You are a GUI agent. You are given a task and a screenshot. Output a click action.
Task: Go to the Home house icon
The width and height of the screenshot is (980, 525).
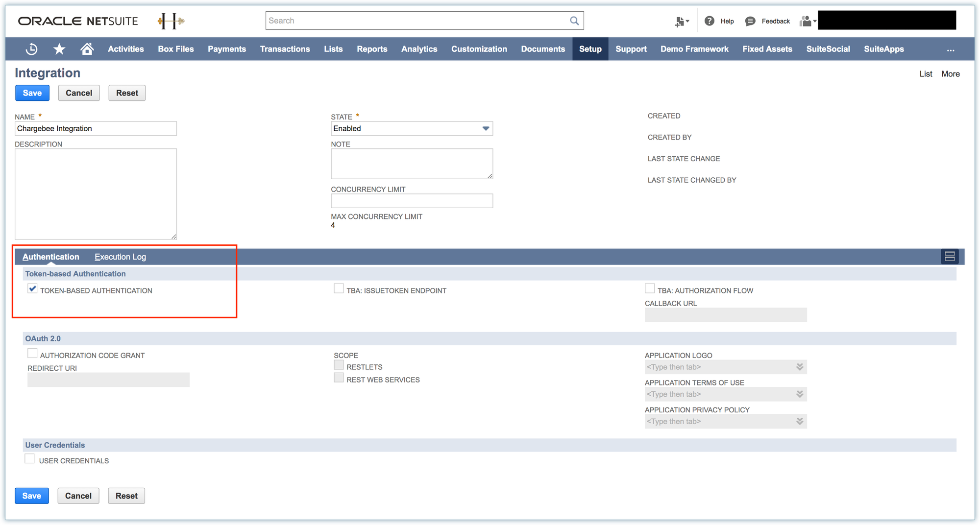87,49
